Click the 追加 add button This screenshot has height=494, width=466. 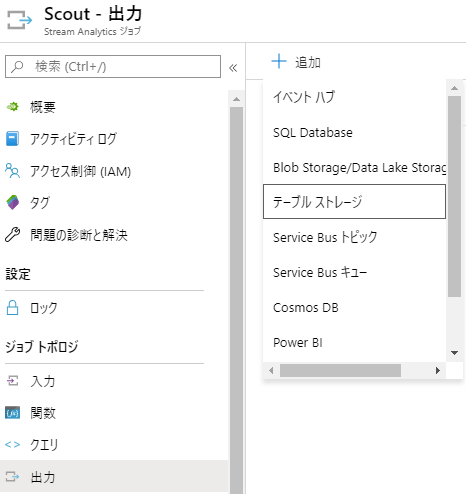296,62
